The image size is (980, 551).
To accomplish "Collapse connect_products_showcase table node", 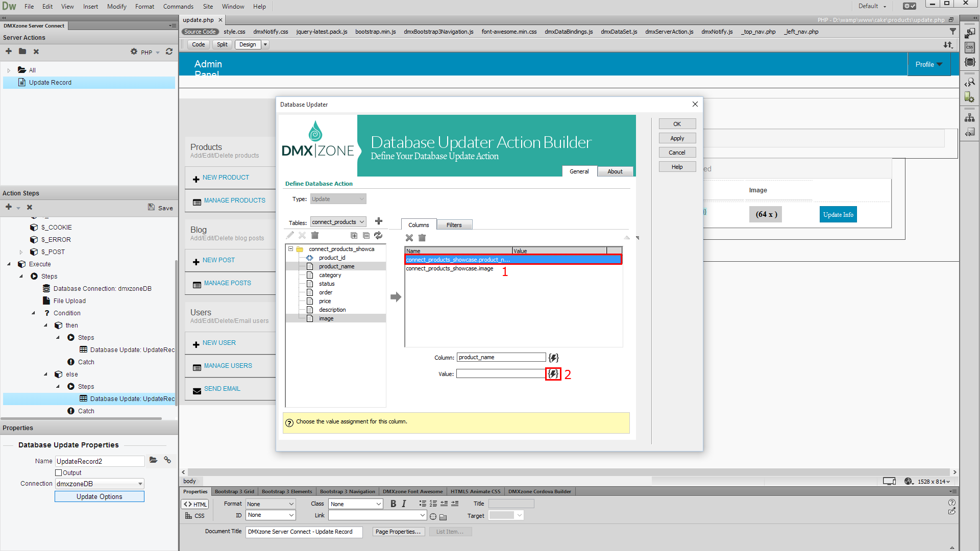I will pos(290,249).
